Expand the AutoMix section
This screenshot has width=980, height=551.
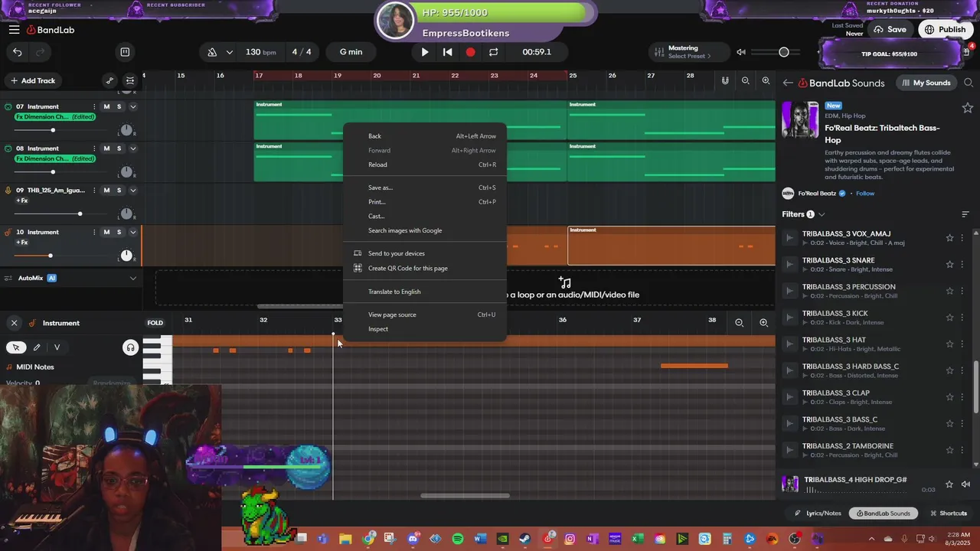132,279
